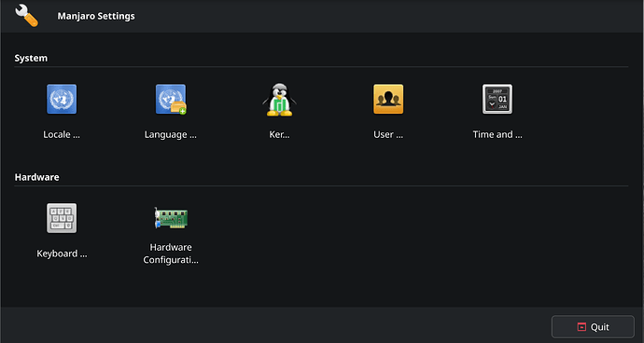The height and width of the screenshot is (343, 644).
Task: Open the Language packages icon
Action: [x=171, y=100]
